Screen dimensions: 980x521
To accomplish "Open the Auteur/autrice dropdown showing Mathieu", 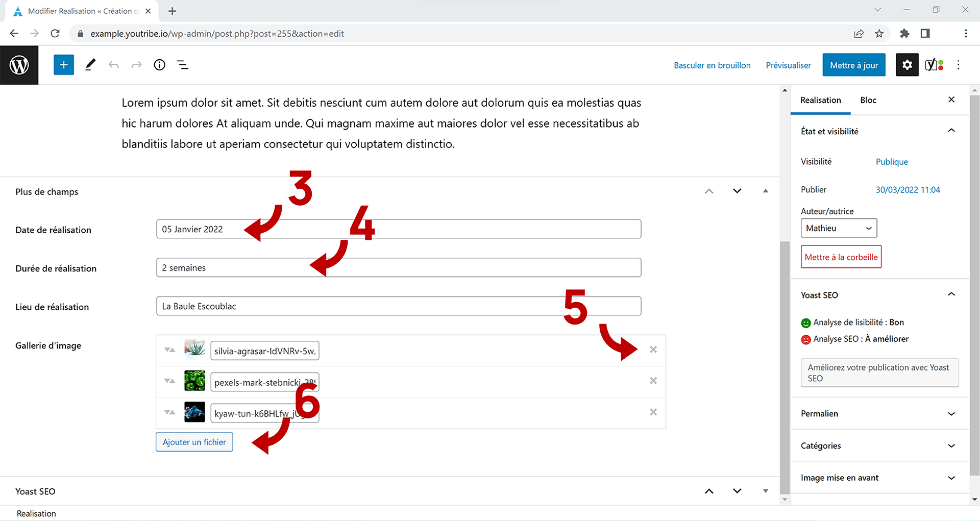I will point(839,228).
